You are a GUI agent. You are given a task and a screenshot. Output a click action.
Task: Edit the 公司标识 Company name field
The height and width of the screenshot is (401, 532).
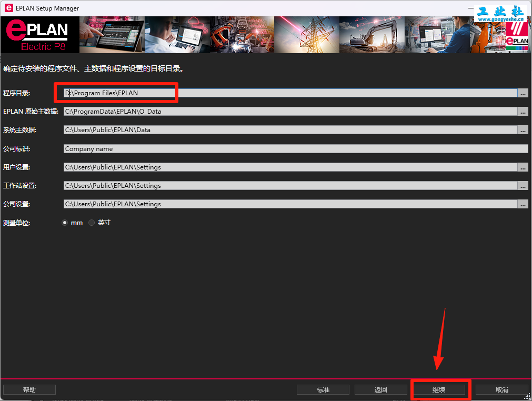[296, 148]
